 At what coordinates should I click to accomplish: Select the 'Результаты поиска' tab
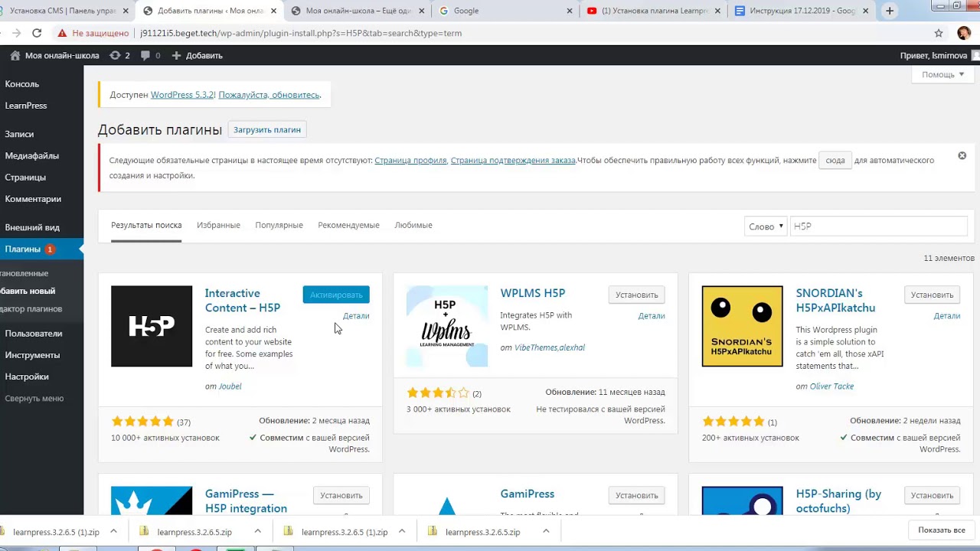(x=146, y=225)
